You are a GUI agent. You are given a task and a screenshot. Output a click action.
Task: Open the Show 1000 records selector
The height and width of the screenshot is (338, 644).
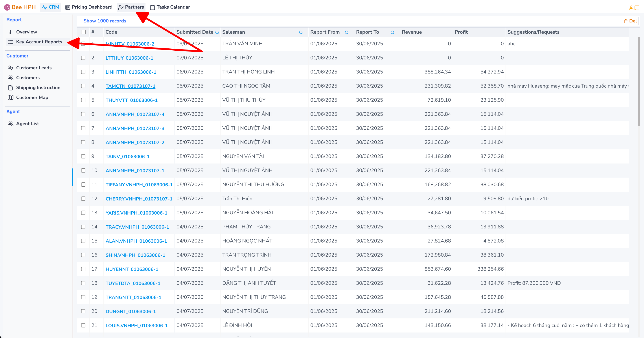[105, 21]
